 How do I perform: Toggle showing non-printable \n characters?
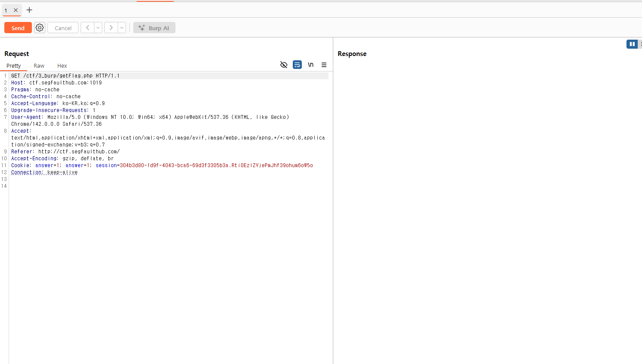(x=310, y=65)
